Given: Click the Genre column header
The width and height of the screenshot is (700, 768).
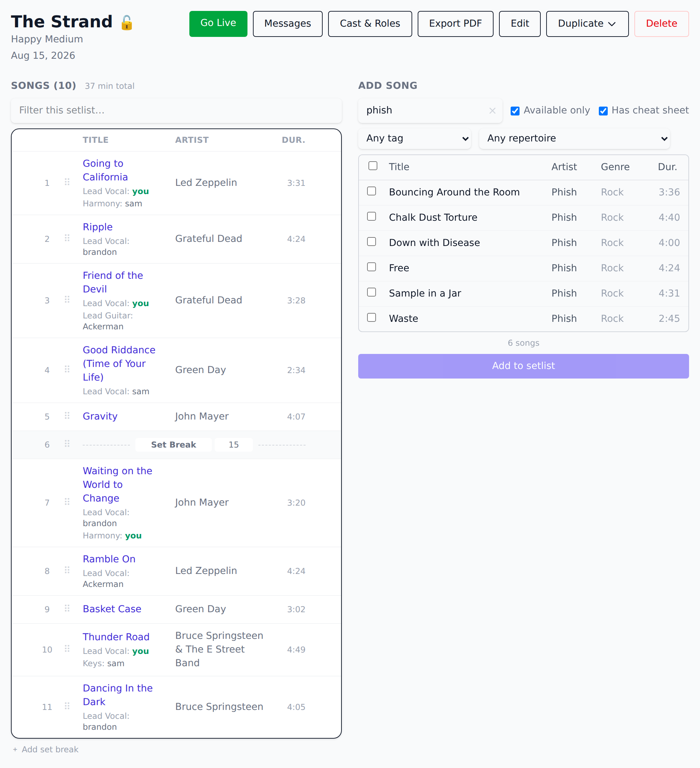Looking at the screenshot, I should 615,167.
